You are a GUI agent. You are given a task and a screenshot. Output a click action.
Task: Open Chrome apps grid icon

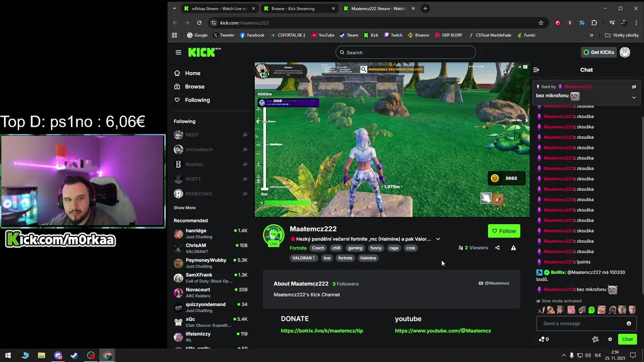click(175, 35)
